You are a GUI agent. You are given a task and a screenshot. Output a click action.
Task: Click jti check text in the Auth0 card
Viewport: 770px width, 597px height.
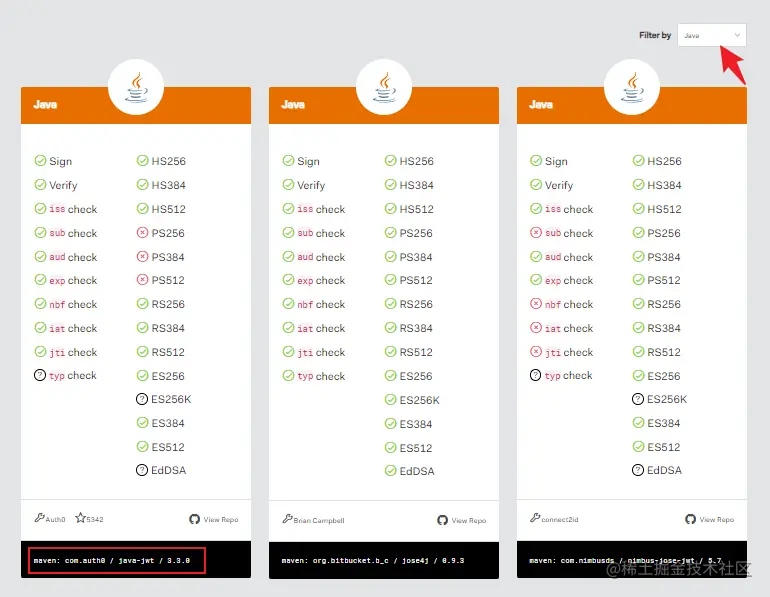pyautogui.click(x=73, y=353)
